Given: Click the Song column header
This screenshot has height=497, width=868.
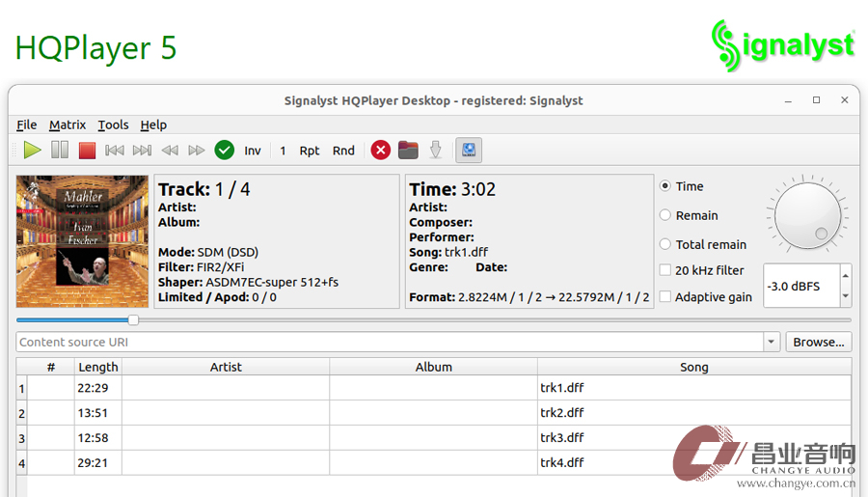Looking at the screenshot, I should [x=694, y=367].
